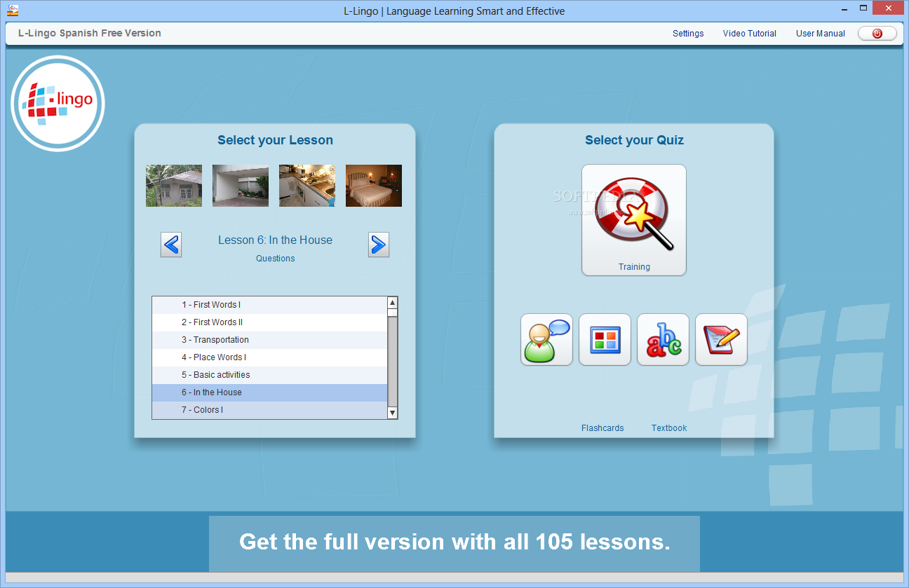The image size is (909, 588).
Task: Click the lesson list scroll down arrow
Action: [x=392, y=413]
